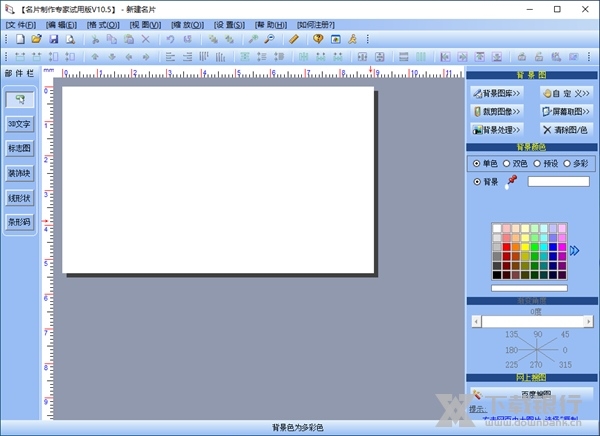Pick the pure red color swatch

pos(506,247)
